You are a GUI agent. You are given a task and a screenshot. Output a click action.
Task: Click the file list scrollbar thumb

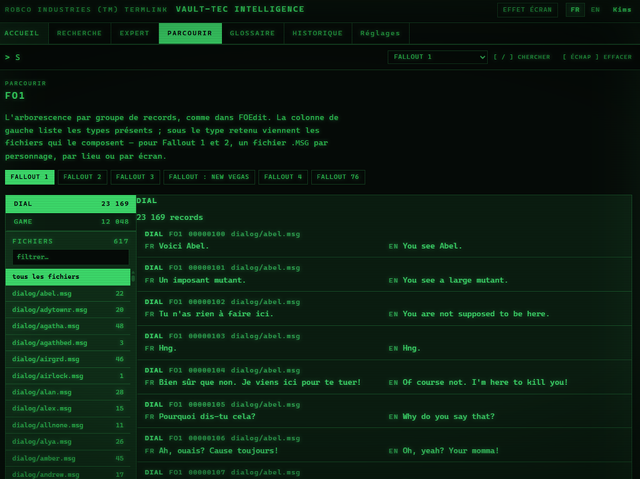point(133,277)
